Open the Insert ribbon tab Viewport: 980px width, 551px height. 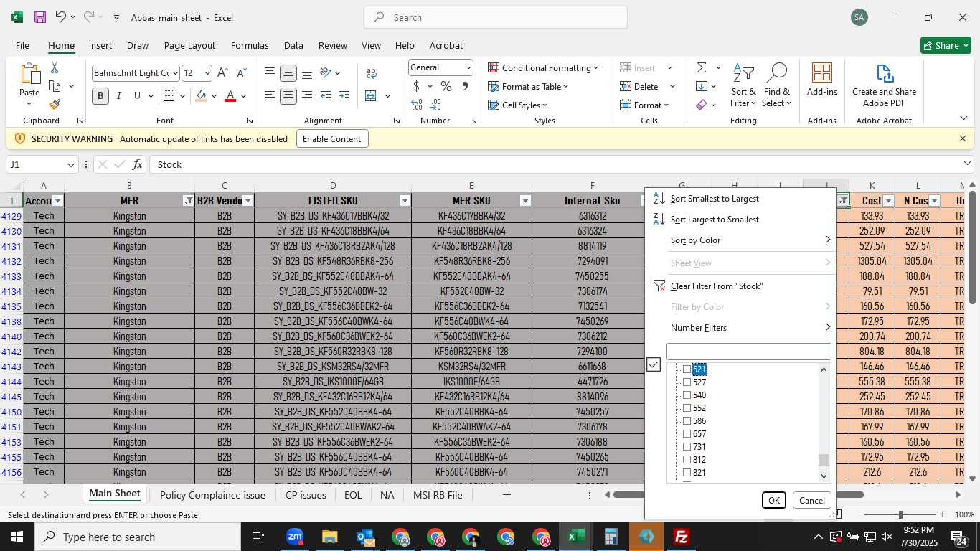coord(100,45)
